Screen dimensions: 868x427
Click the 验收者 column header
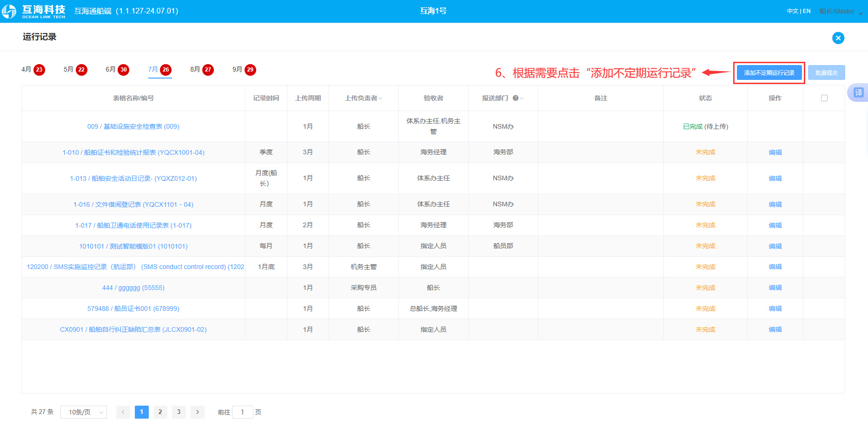coord(433,98)
